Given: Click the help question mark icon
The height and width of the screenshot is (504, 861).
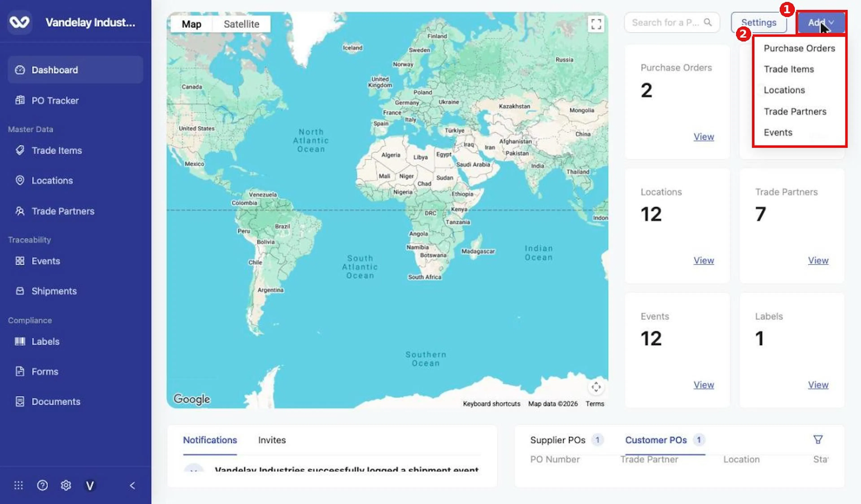Looking at the screenshot, I should 42,485.
